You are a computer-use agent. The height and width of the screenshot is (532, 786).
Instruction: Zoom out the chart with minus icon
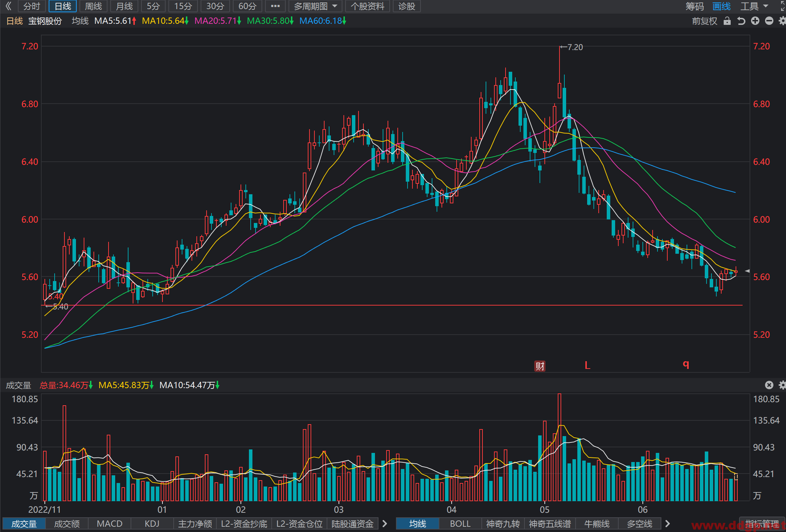[x=769, y=21]
